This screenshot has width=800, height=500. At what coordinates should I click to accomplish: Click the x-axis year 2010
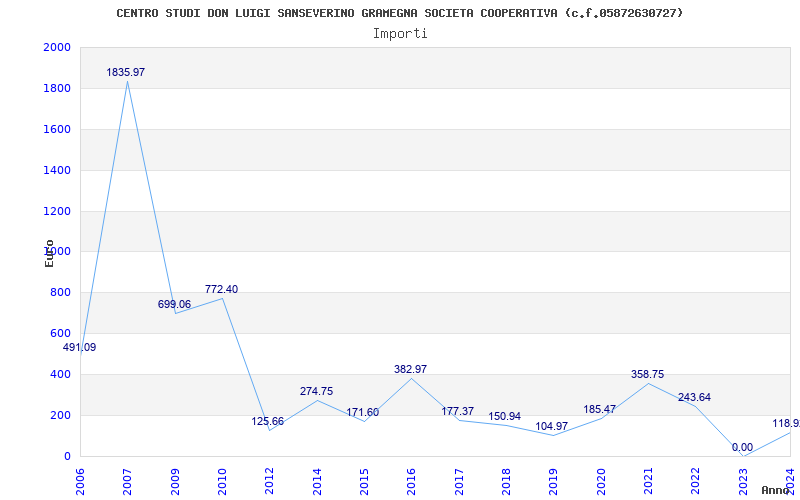tap(222, 481)
